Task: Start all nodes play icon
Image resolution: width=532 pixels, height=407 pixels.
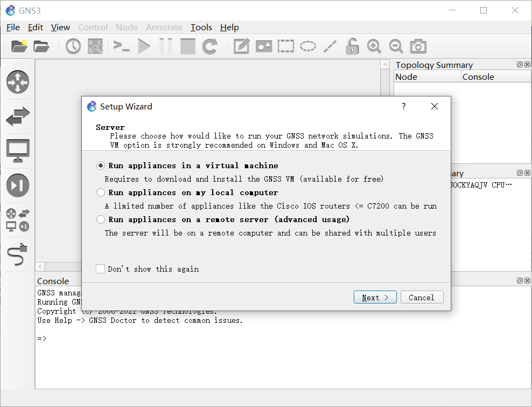Action: coord(144,46)
